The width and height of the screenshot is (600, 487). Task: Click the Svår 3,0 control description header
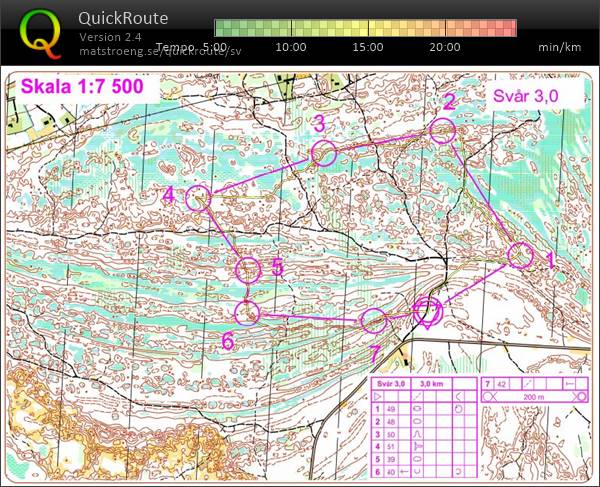coord(391,384)
